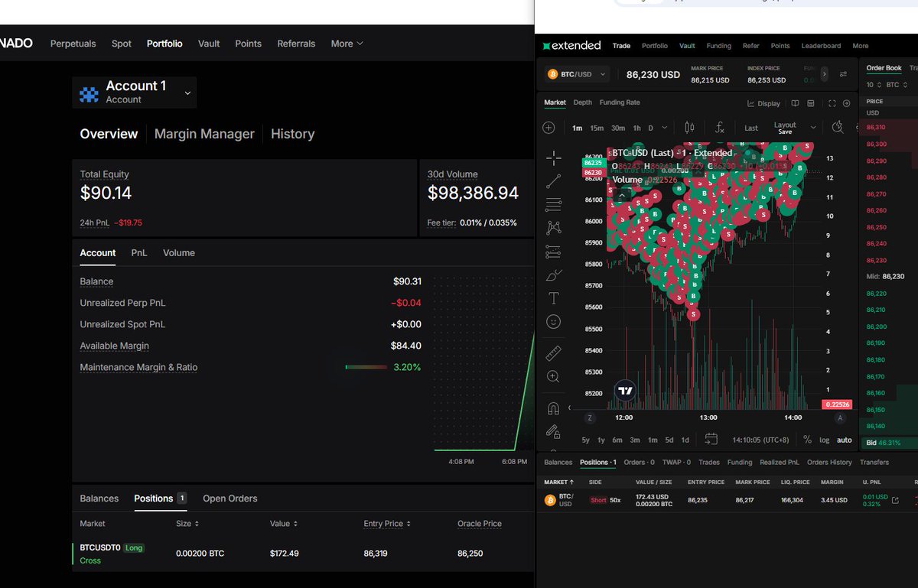This screenshot has height=588, width=918.
Task: Select the 1m chart interval
Action: point(577,128)
